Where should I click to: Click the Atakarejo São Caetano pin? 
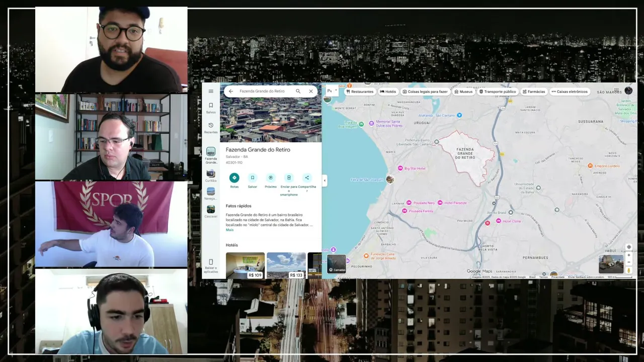coord(459,115)
